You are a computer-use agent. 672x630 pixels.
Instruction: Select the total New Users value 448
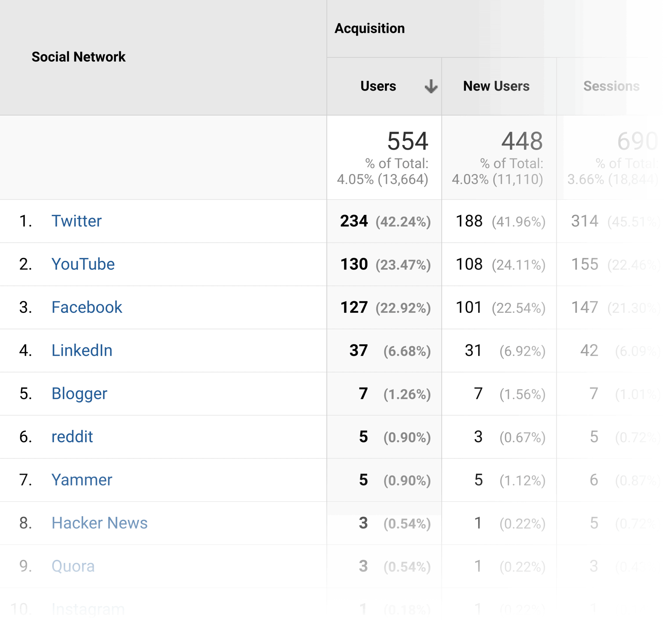pyautogui.click(x=522, y=141)
